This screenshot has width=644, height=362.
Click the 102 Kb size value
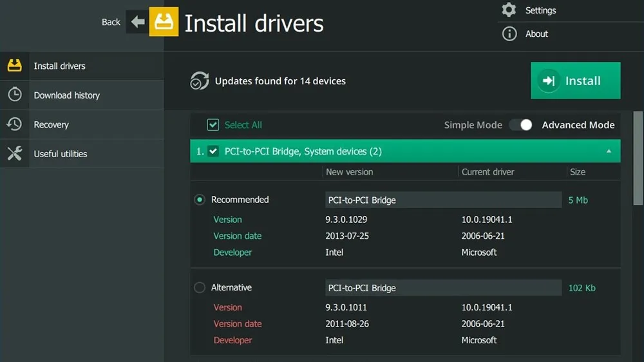coord(582,288)
